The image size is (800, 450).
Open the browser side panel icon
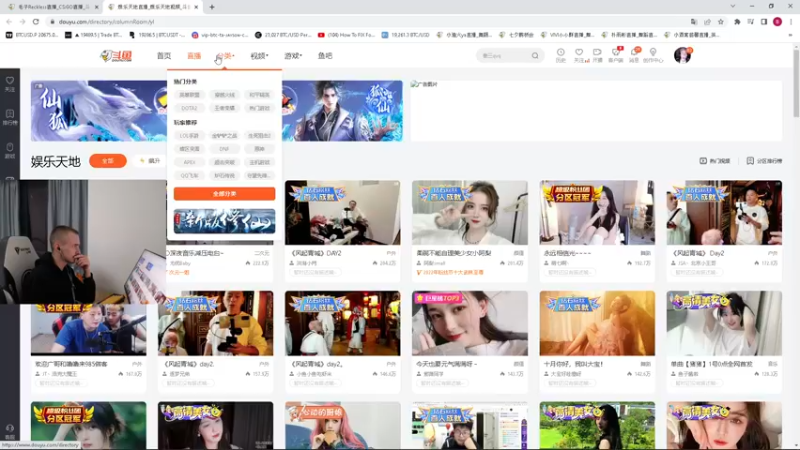[764, 22]
